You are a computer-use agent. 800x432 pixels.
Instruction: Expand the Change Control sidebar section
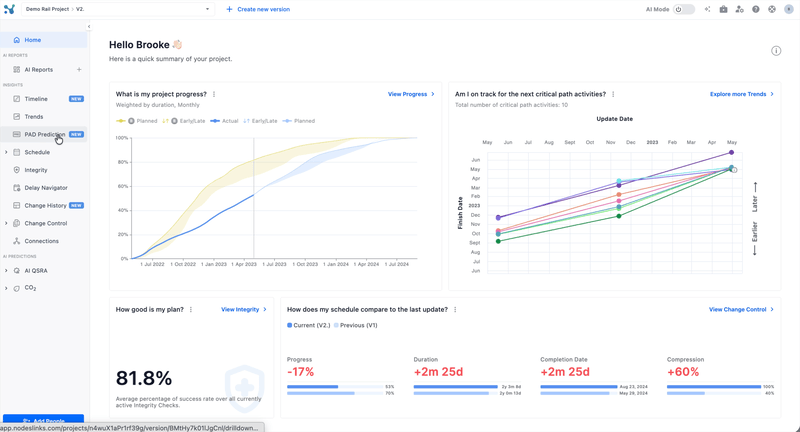(6, 224)
